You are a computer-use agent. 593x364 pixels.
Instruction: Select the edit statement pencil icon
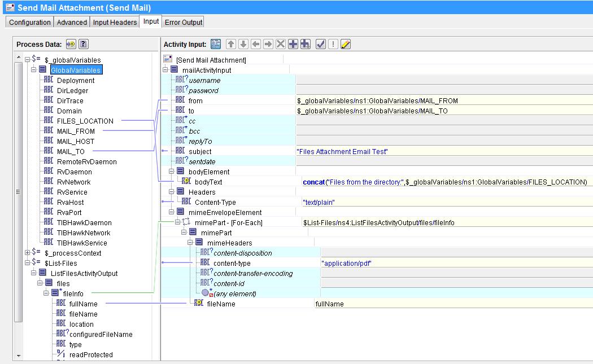[x=346, y=44]
